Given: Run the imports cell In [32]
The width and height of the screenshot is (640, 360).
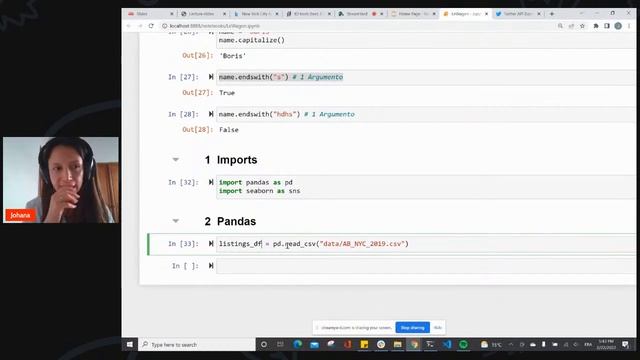Looking at the screenshot, I should (x=211, y=182).
